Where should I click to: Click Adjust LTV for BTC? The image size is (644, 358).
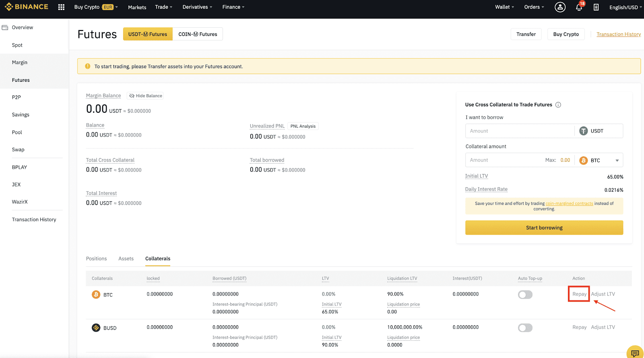tap(603, 294)
